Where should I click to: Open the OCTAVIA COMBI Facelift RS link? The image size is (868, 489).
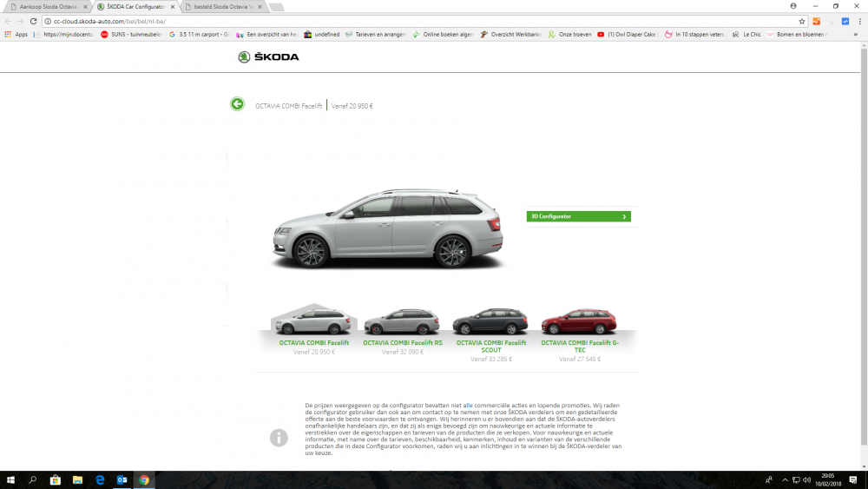[x=403, y=343]
